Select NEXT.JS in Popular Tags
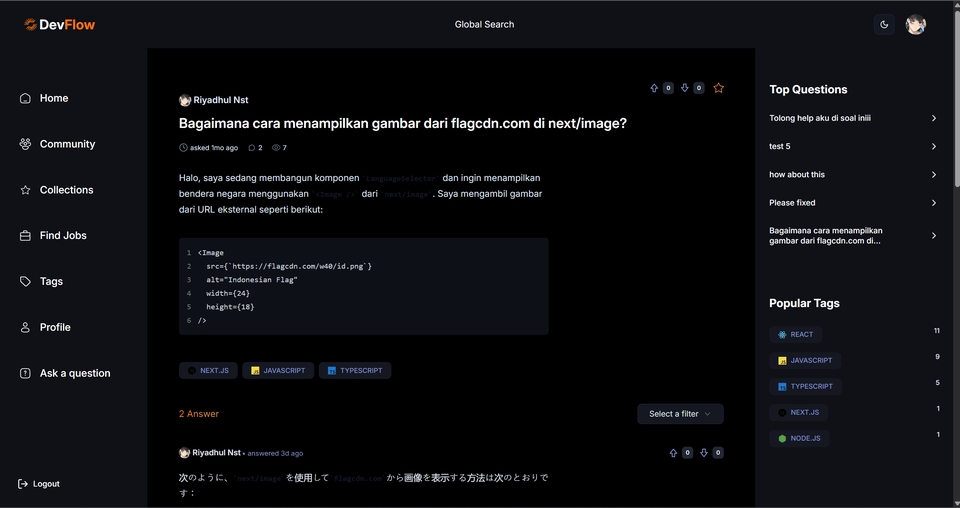 pos(798,413)
